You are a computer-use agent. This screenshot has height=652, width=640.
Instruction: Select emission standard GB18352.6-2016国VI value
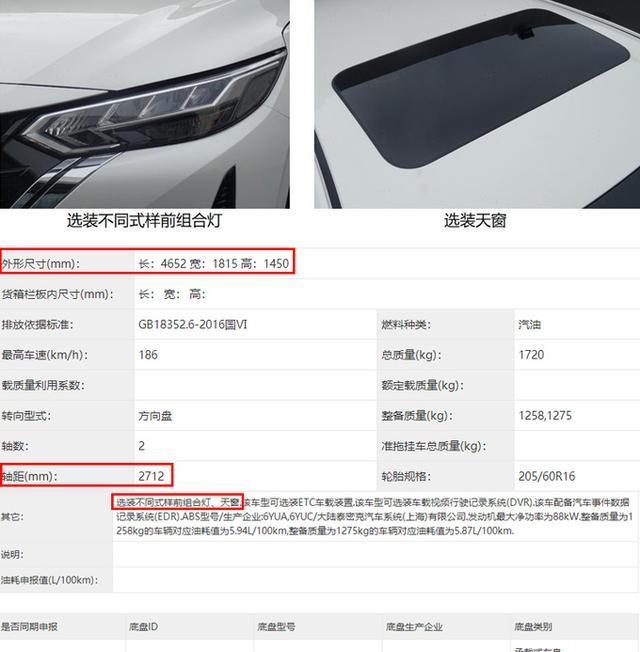[193, 324]
